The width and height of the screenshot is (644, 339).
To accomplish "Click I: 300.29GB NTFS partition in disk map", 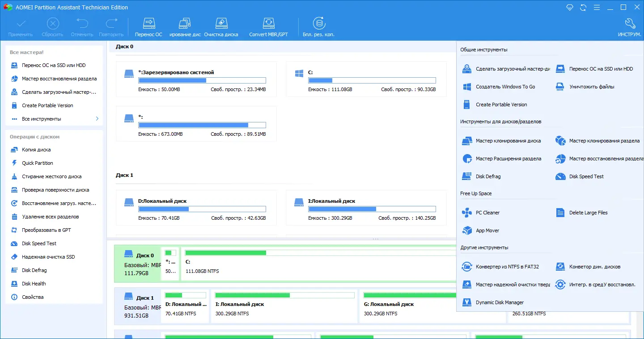I will click(x=284, y=306).
